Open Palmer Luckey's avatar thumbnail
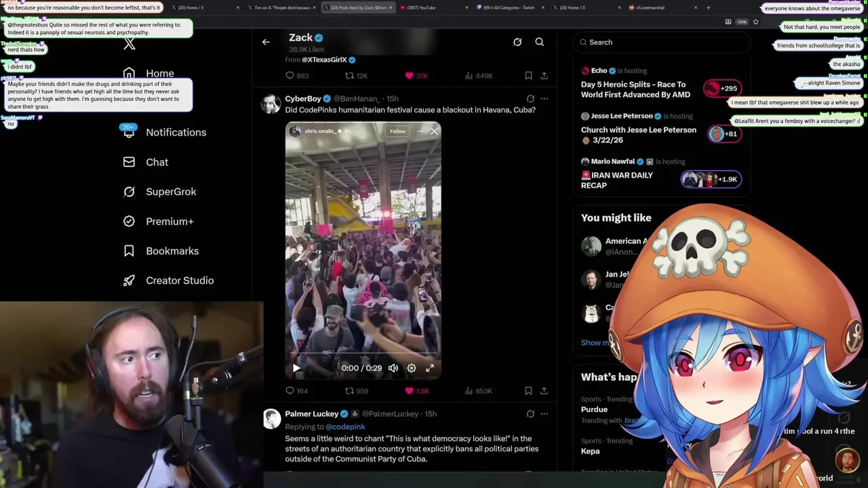 click(x=271, y=419)
